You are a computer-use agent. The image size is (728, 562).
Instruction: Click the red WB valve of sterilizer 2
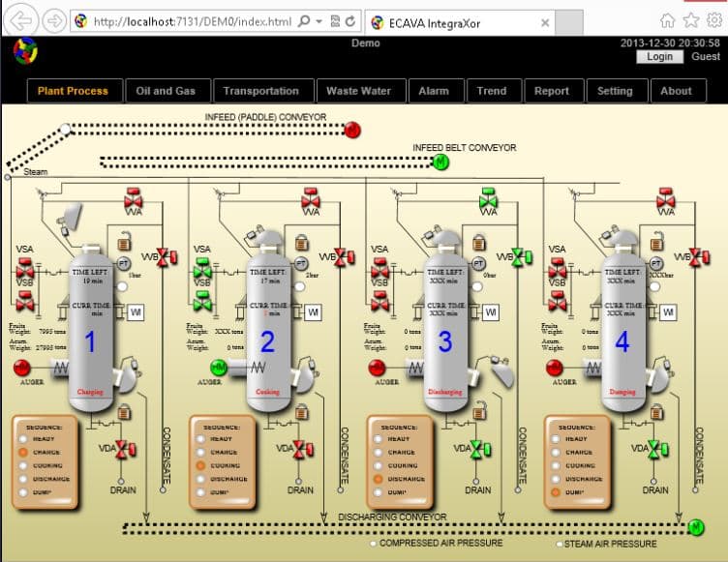pyautogui.click(x=344, y=257)
